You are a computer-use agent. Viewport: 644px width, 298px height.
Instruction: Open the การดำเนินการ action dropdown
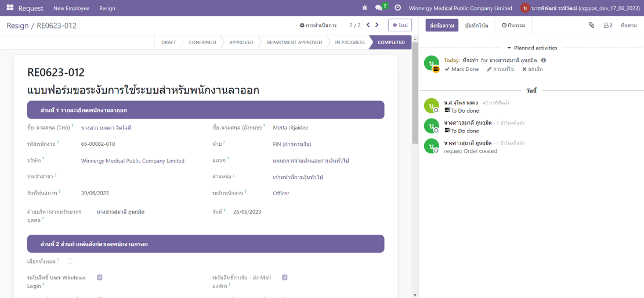pos(318,26)
